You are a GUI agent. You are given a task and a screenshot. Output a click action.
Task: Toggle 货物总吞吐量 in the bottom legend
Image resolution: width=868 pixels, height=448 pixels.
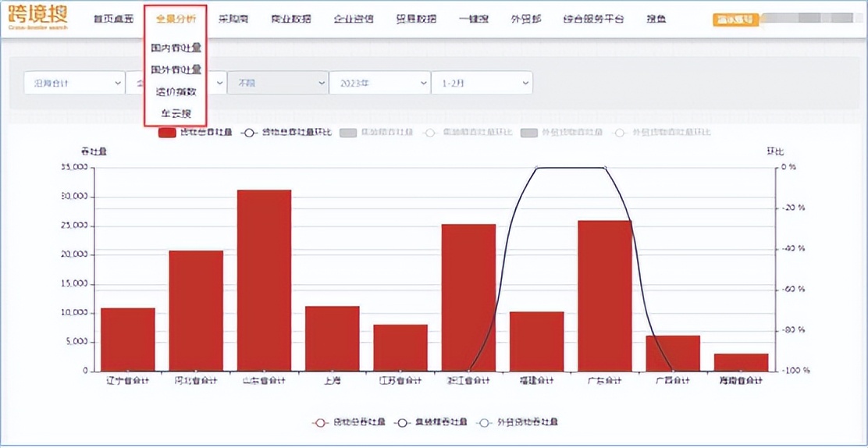coord(349,422)
